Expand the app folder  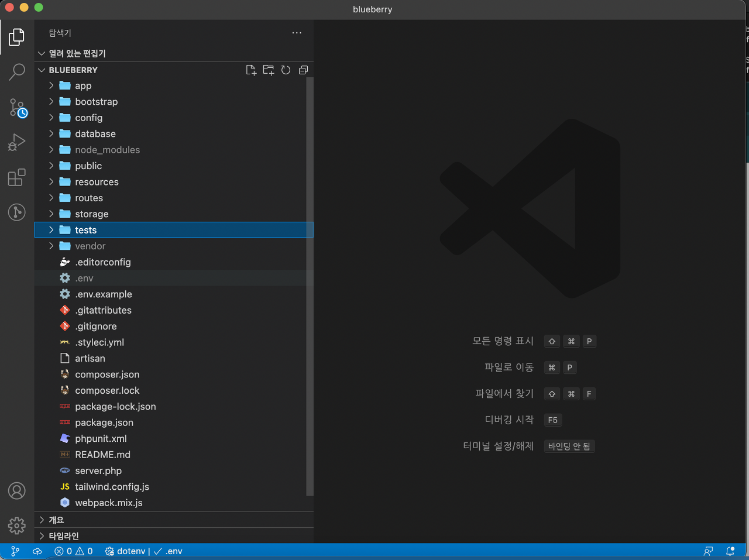tap(174, 85)
